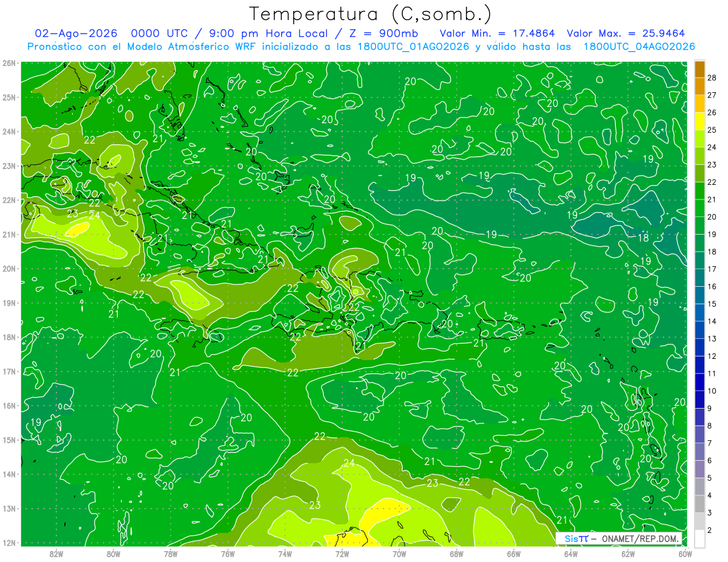
Task: Click the blue legend swatch between 14 and 15
Action: (699, 312)
